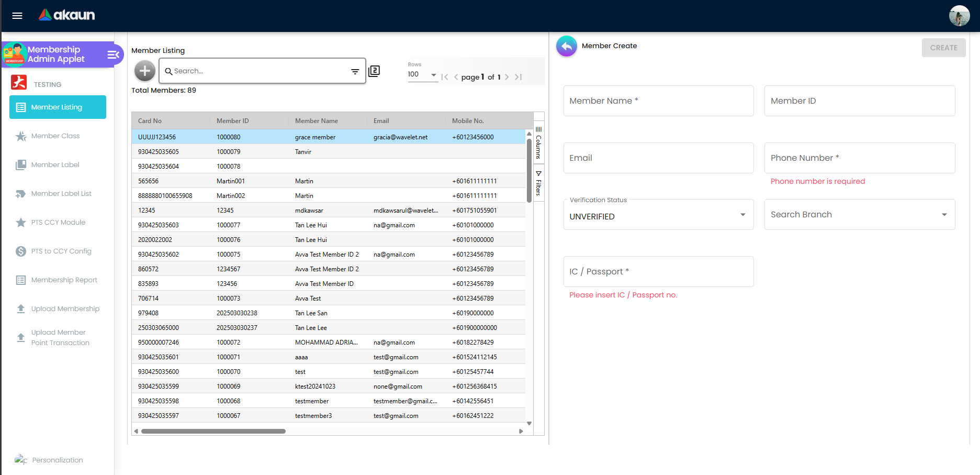Focus the Email input field
980x475 pixels.
point(658,158)
